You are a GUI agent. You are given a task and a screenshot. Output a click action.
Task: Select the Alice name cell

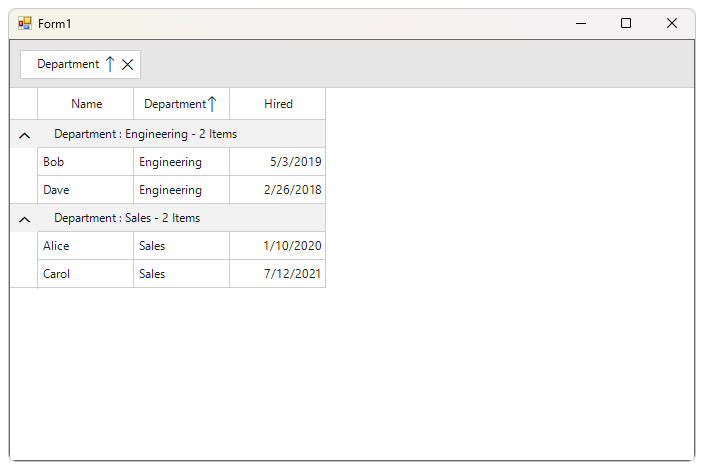85,246
